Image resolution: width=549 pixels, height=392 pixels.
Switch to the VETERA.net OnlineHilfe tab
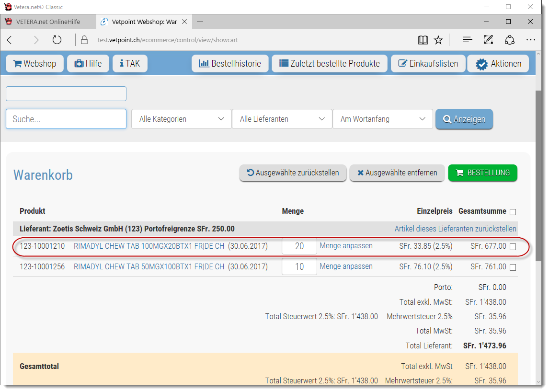pyautogui.click(x=48, y=22)
